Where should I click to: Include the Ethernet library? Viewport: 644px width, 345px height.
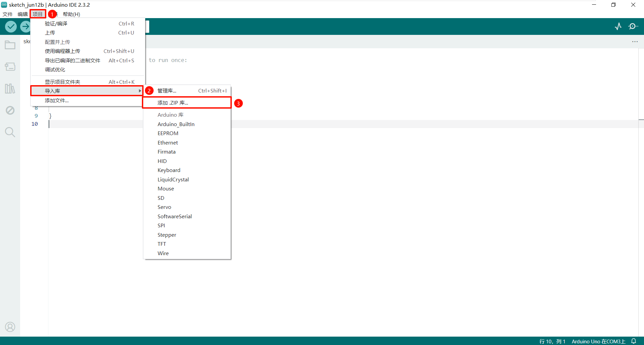tap(187, 142)
